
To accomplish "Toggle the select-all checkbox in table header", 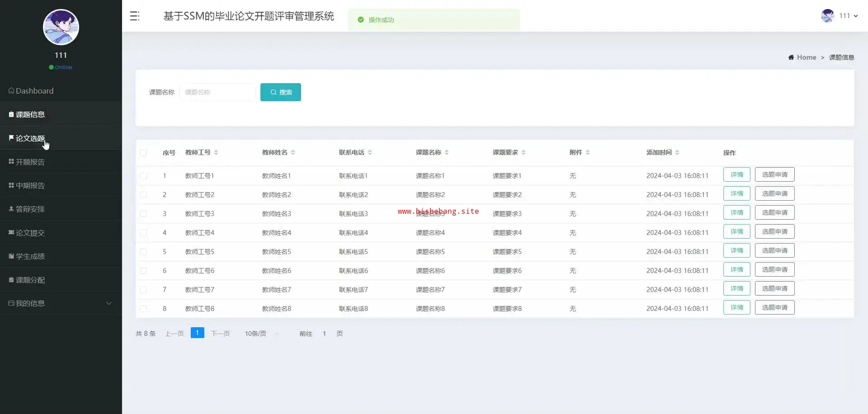I will click(143, 153).
